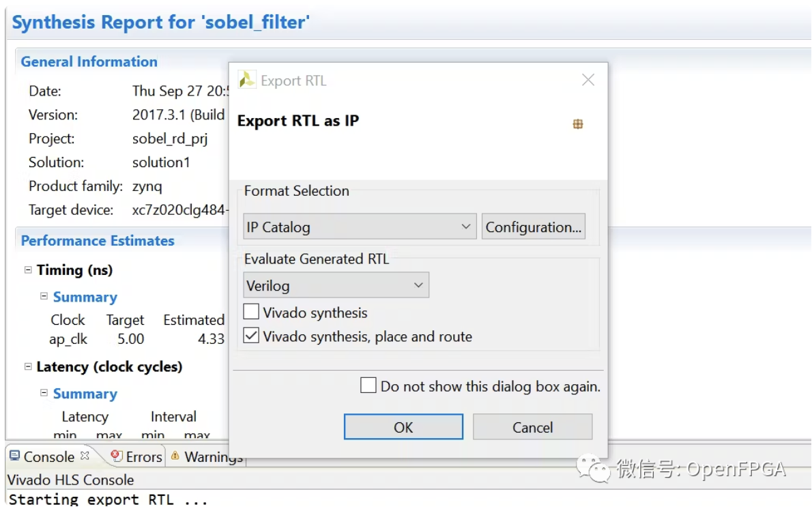Close the Export RTL dialog with the X
Screen dimensions: 812x509
(x=588, y=80)
